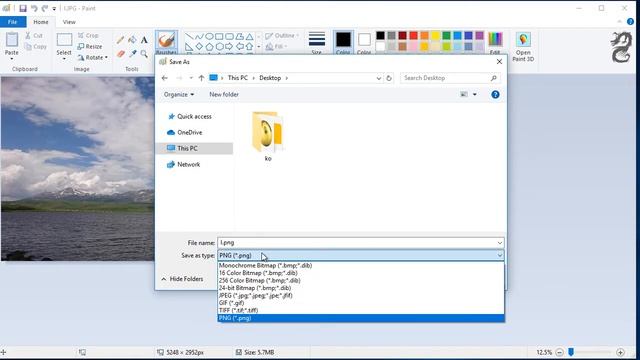Screen dimensions: 640x360
Task: Click the Select rectangle tool
Action: pyautogui.click(x=64, y=40)
